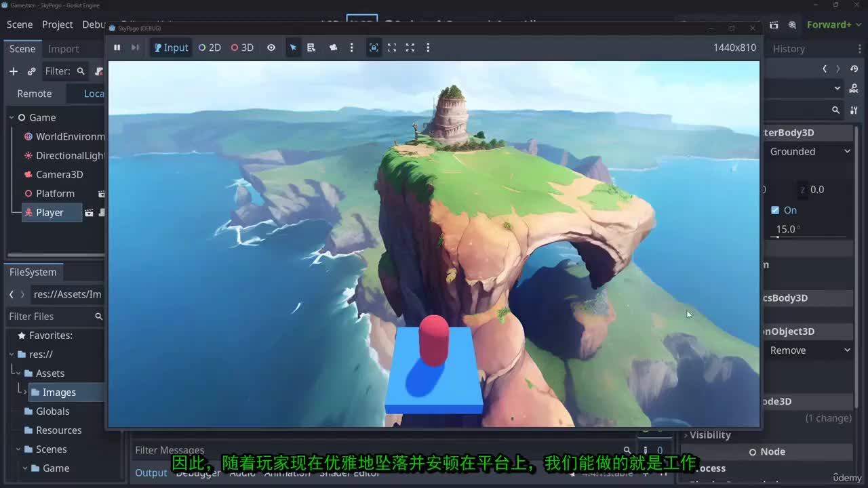Screen dimensions: 868x488
Task: Click the make game workspace floating icon
Action: (x=392, y=47)
